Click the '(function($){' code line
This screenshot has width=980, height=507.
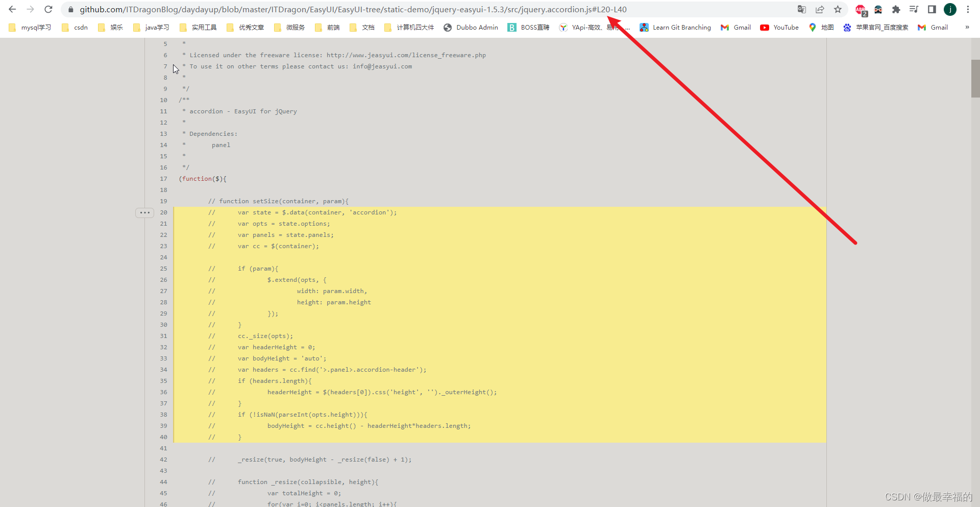click(x=203, y=179)
